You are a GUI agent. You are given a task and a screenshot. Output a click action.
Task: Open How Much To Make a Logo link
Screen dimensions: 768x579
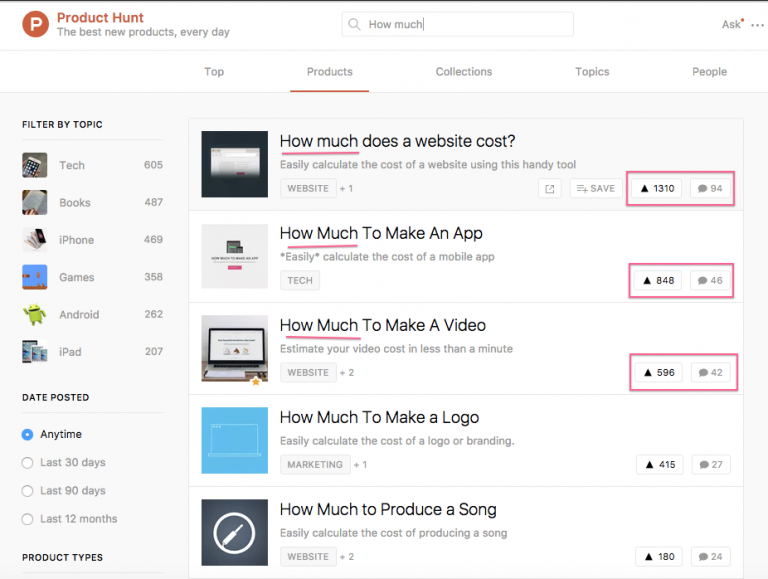click(379, 417)
